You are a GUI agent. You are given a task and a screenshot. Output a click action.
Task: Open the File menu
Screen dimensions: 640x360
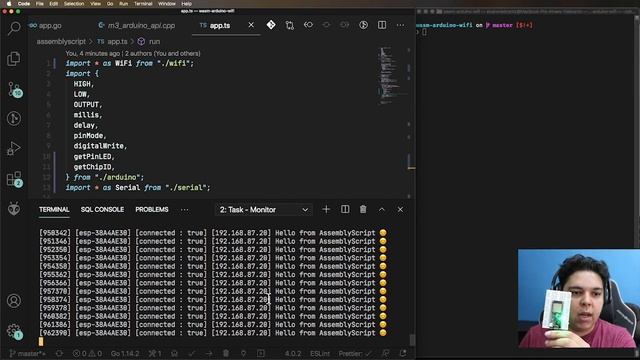40,3
